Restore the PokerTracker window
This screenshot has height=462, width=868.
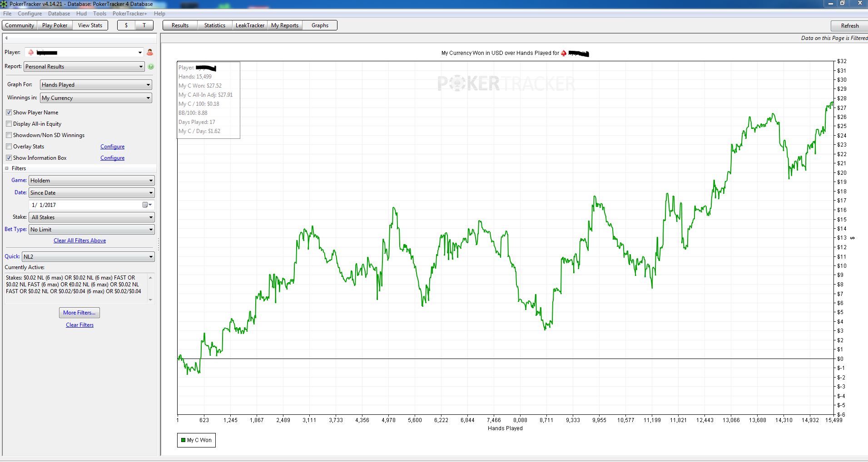pyautogui.click(x=842, y=3)
